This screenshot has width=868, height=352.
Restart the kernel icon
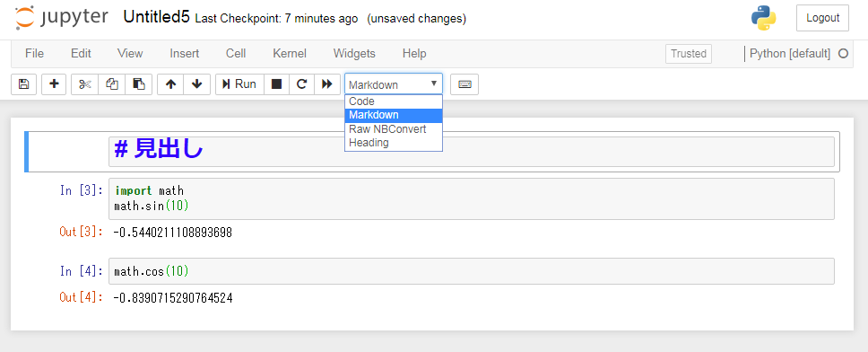301,84
